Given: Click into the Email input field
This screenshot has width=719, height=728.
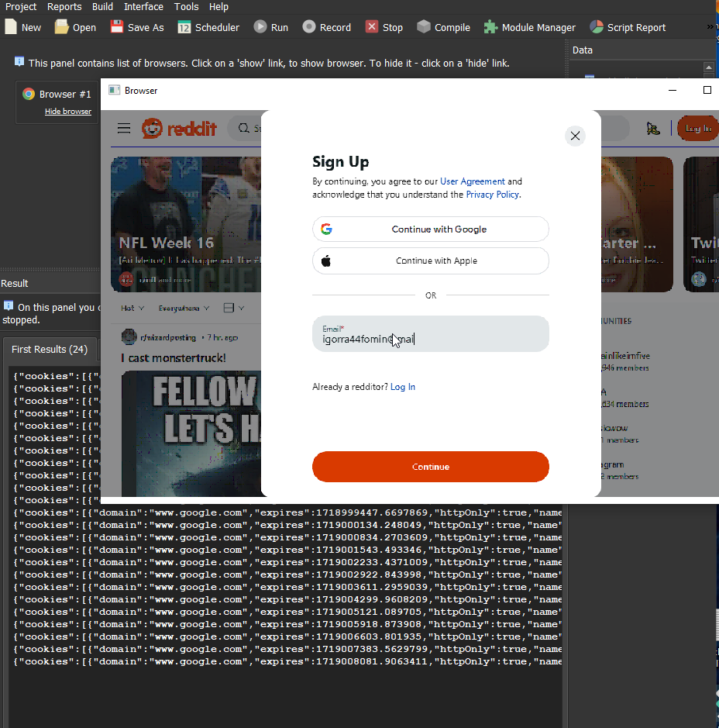Looking at the screenshot, I should point(431,334).
